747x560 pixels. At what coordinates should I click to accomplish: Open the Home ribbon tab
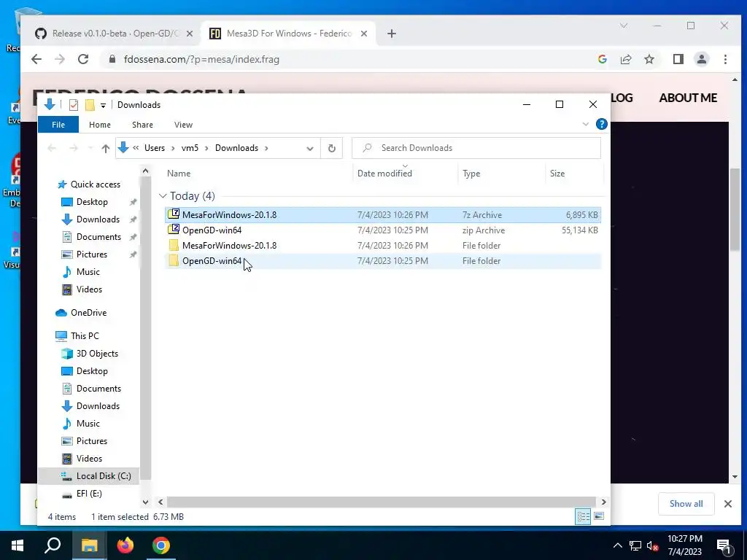99,125
